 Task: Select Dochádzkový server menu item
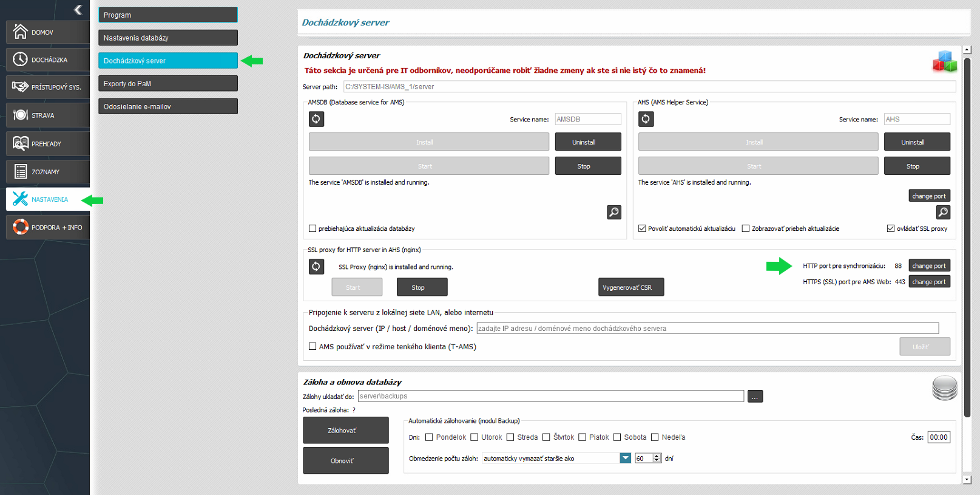click(x=168, y=61)
